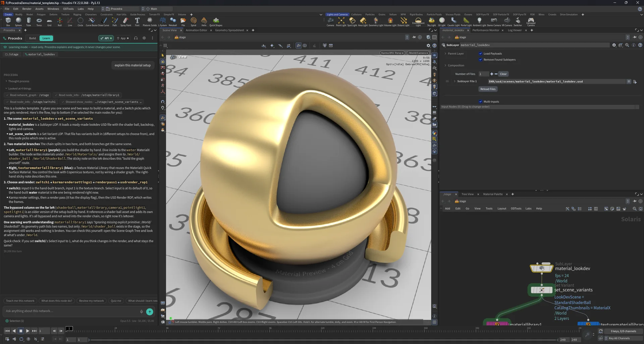Click the Clear button for Number of Files

503,74
